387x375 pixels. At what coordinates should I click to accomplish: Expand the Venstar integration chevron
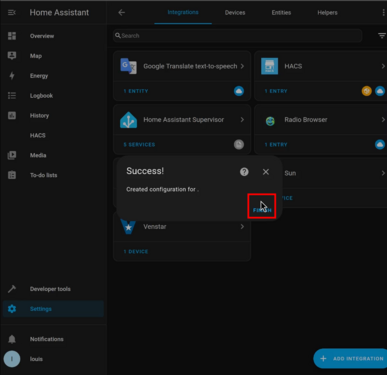(x=242, y=227)
